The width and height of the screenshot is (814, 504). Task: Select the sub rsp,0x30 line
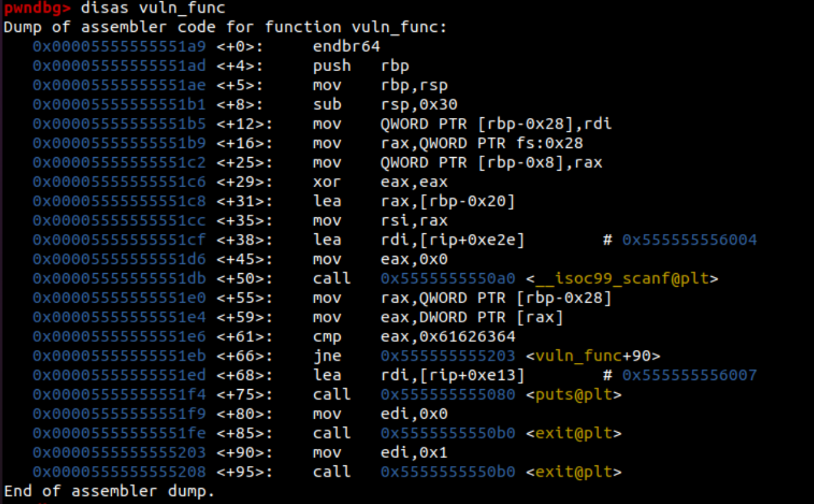(384, 104)
